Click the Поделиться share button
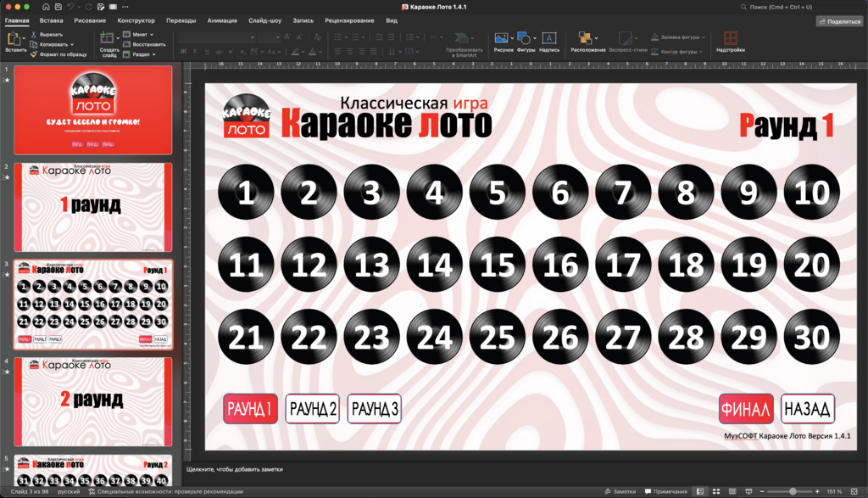 pos(840,21)
